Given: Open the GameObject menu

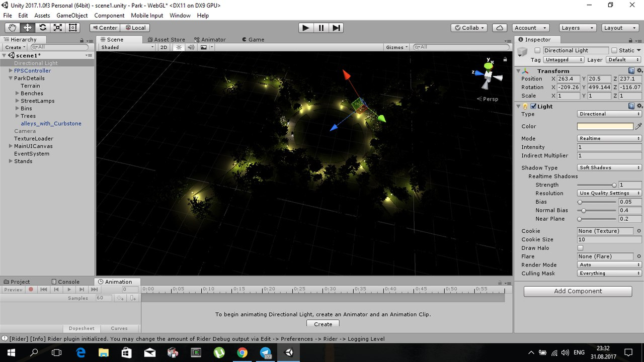Looking at the screenshot, I should coord(72,16).
